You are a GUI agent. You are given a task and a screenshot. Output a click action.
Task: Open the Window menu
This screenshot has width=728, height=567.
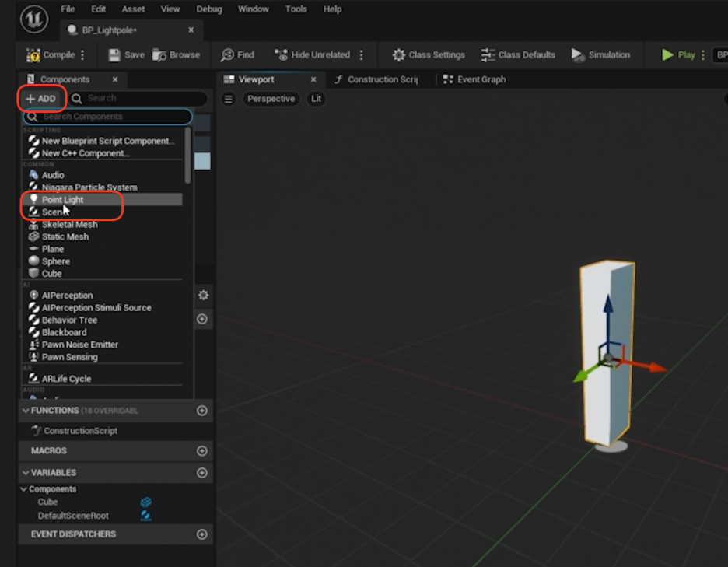[x=254, y=9]
